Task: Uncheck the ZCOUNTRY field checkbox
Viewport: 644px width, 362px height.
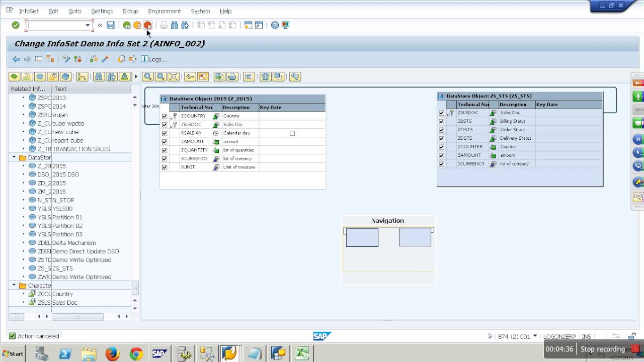Action: 164,116
